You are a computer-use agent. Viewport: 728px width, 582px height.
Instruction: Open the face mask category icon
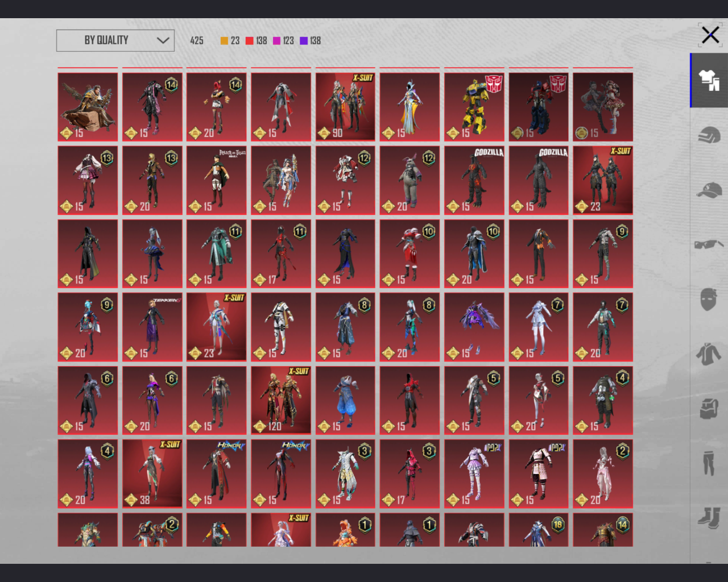(x=709, y=299)
